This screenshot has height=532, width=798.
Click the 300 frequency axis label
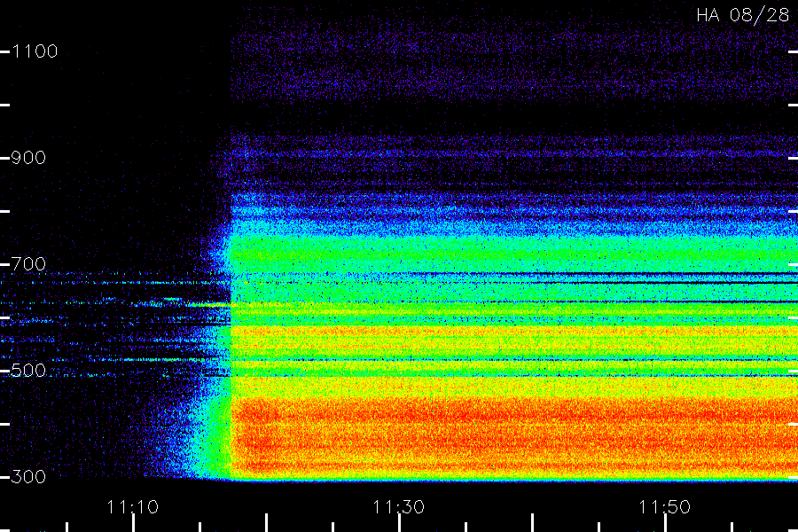coord(28,477)
